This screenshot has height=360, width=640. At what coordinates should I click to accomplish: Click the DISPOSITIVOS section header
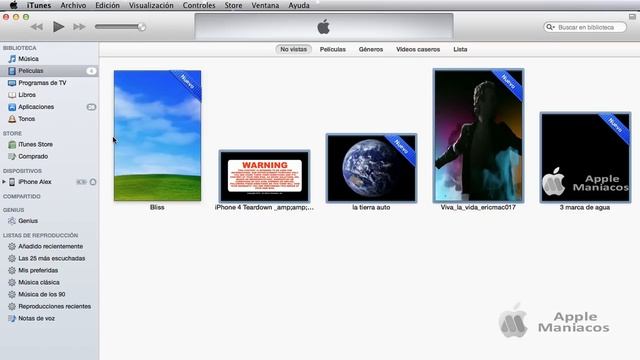[x=22, y=171]
